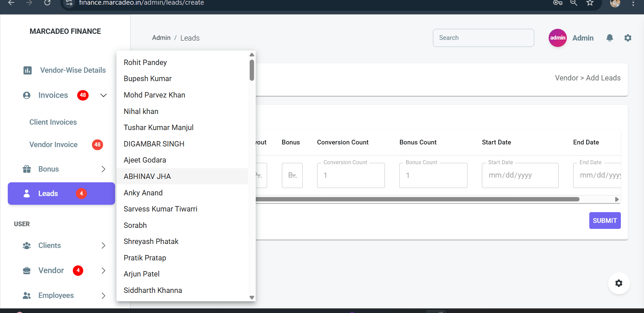Viewport: 644px width, 313px height.
Task: Open the Bonus selection dropdown in the form
Action: pos(292,175)
